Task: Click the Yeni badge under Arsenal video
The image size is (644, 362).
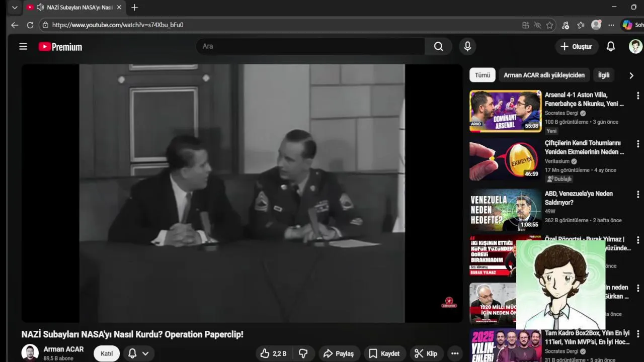Action: point(551,131)
